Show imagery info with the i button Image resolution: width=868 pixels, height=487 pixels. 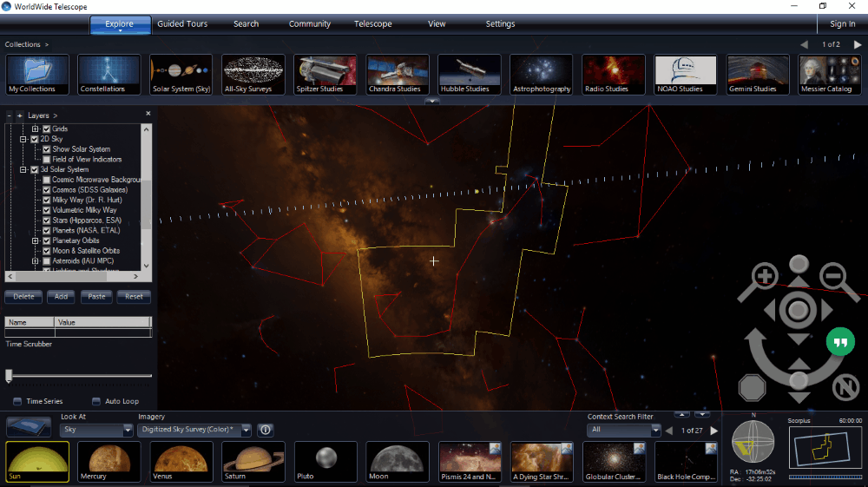point(266,430)
